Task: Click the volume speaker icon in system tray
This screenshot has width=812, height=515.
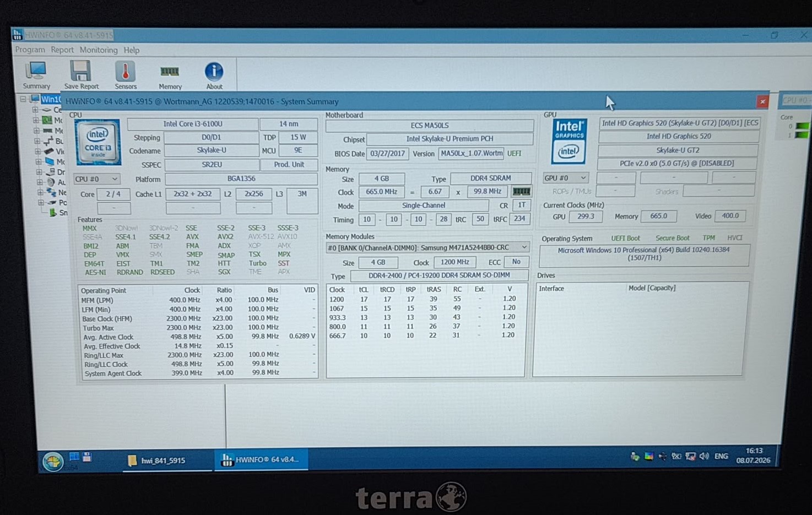Action: click(x=704, y=456)
